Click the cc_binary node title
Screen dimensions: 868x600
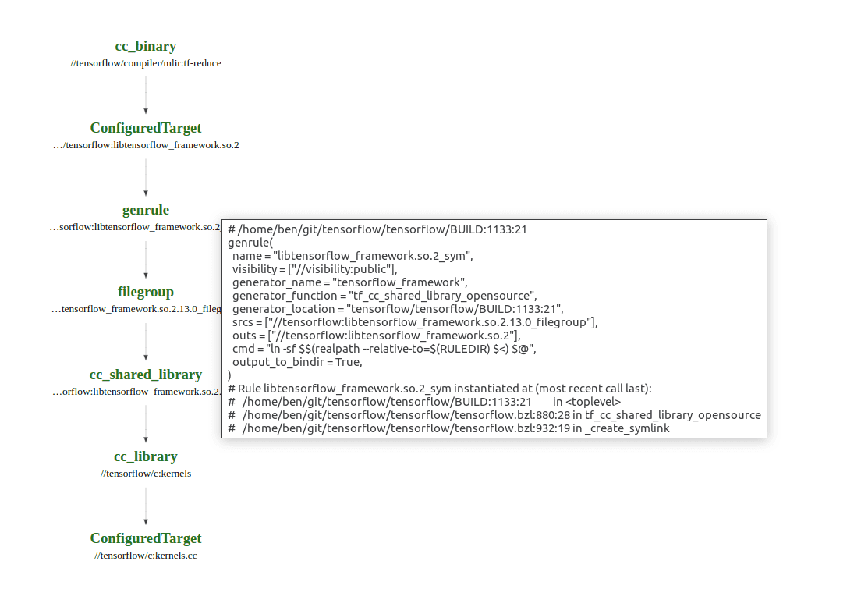(x=146, y=46)
